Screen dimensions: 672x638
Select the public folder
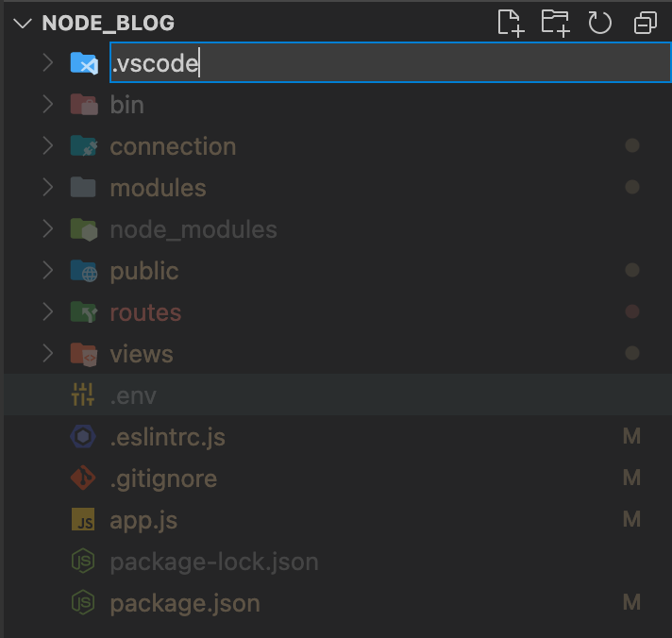(143, 271)
